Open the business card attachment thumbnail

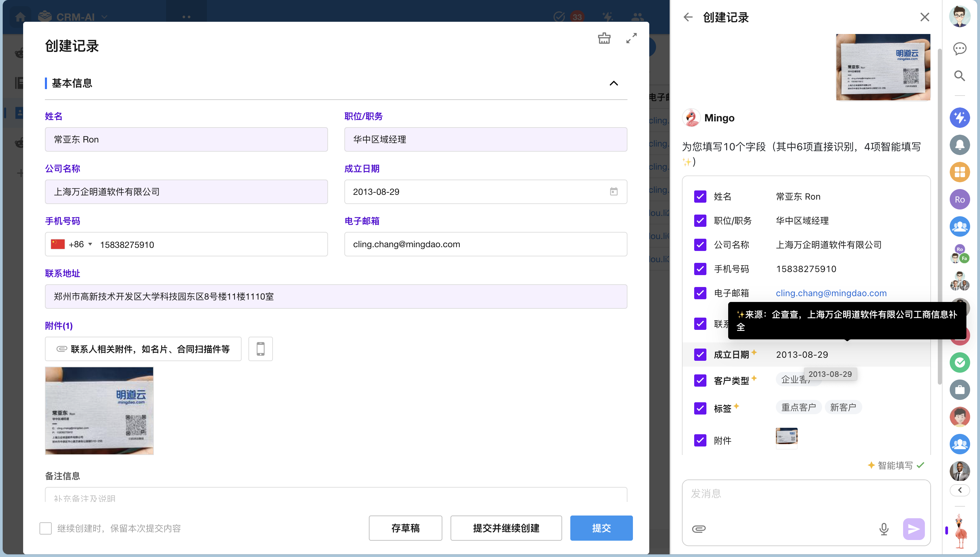(x=99, y=410)
